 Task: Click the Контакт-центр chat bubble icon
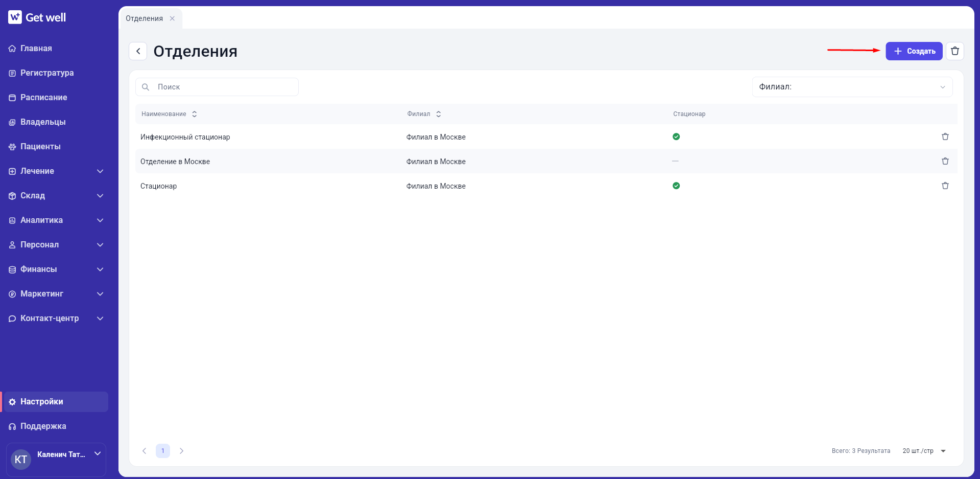click(x=12, y=318)
